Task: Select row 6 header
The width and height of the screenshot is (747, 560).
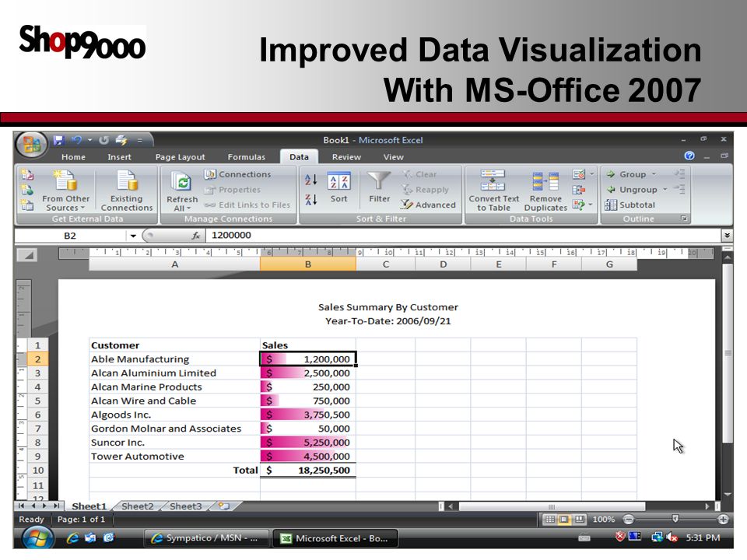Action: [x=37, y=415]
